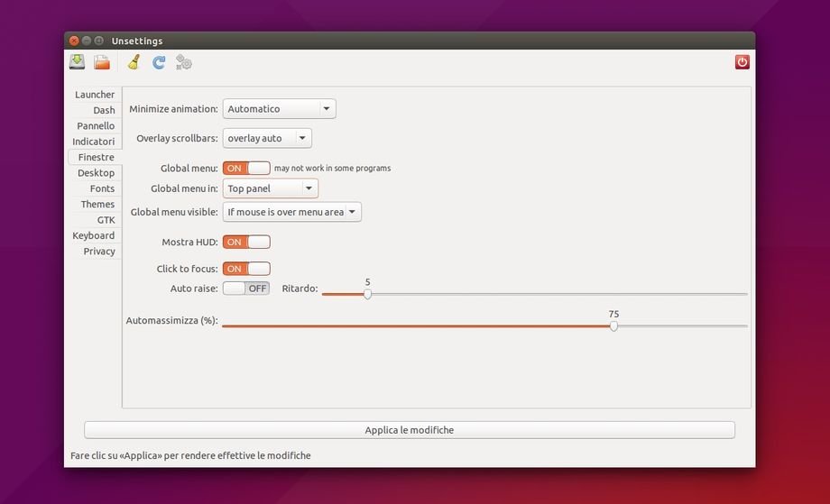Click the 'may not work in some programs' note
The height and width of the screenshot is (504, 830).
[x=332, y=169]
